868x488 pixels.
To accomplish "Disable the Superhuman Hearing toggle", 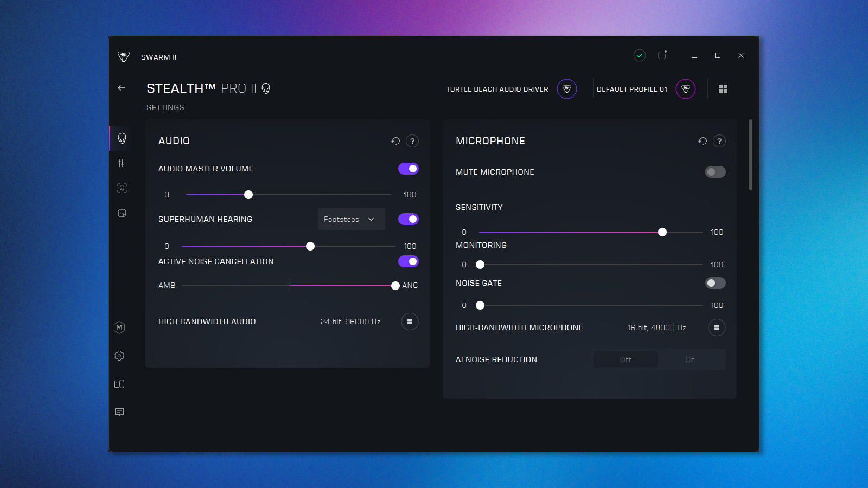I will [409, 219].
